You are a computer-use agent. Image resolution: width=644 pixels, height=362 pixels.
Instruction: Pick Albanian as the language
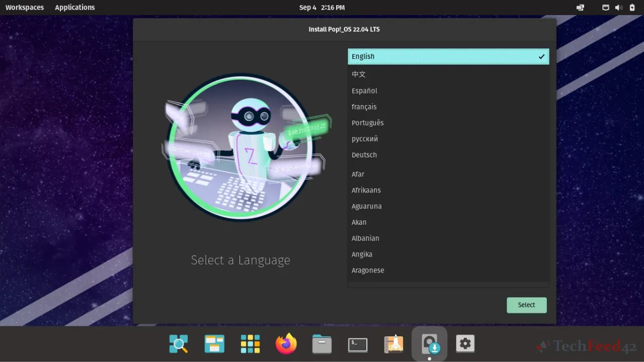(x=448, y=238)
